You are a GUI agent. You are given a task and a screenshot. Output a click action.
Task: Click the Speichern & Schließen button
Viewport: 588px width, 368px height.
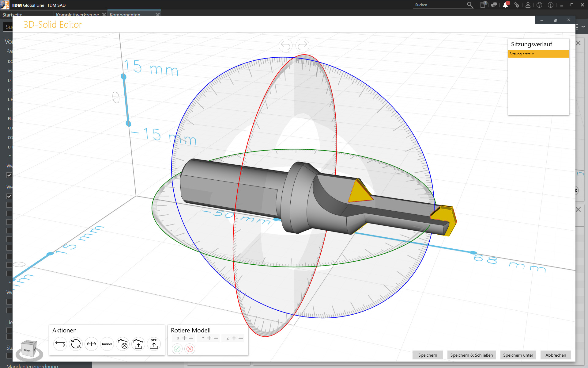point(472,355)
